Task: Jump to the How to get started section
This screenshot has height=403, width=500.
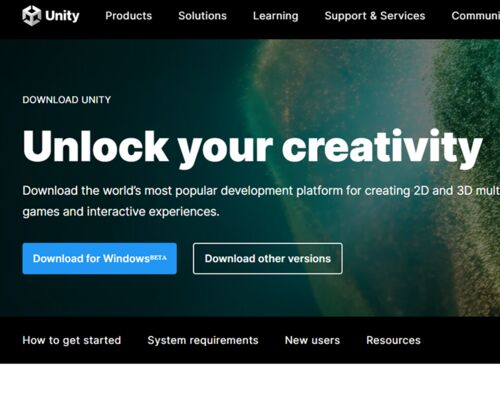Action: [x=72, y=340]
